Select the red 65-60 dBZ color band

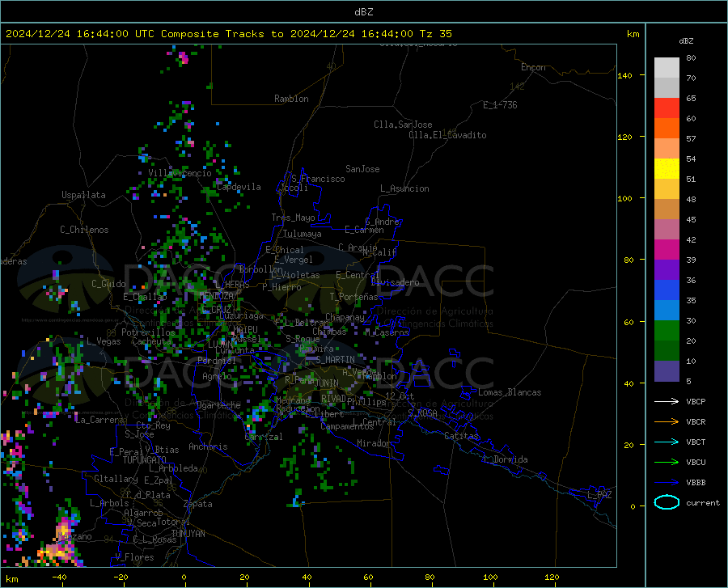(x=667, y=108)
